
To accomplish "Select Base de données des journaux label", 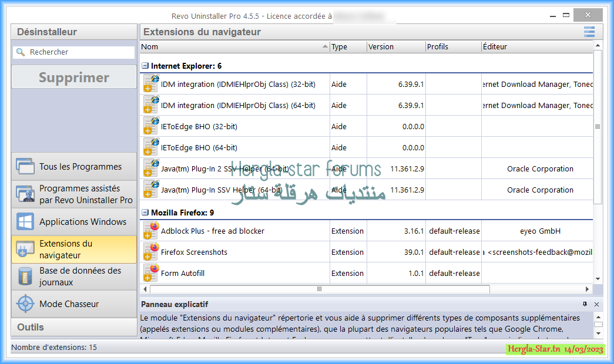I will 80,277.
